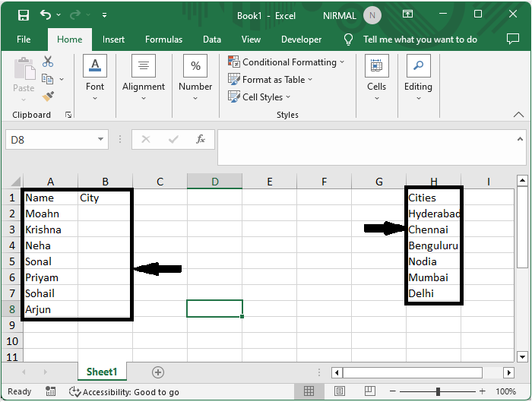
Task: Switch to Page Break Preview
Action: coord(369,391)
